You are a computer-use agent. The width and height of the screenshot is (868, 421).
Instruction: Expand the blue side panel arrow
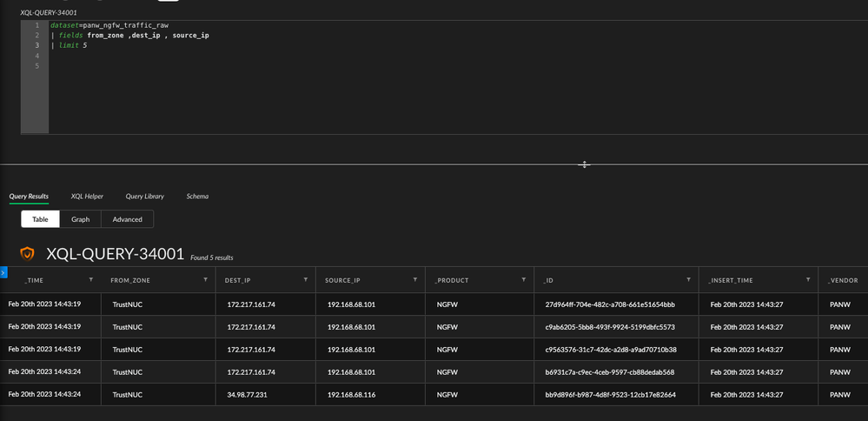coord(3,273)
